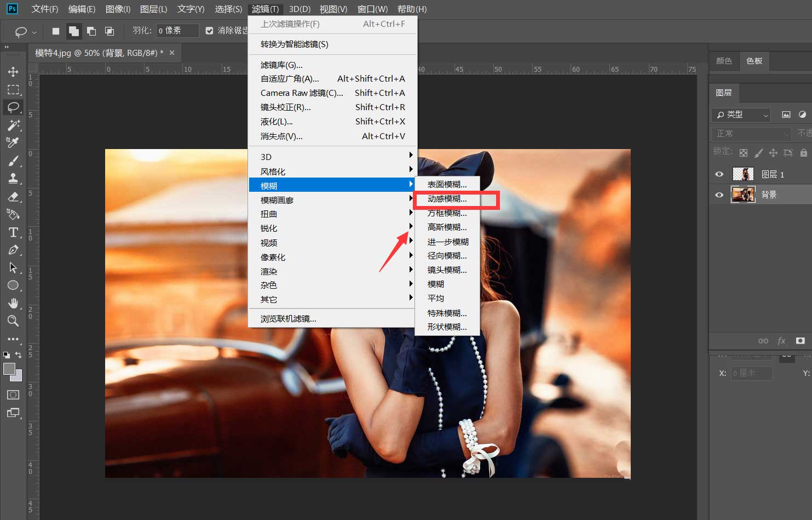Select the Zoom tool
The image size is (812, 520).
pyautogui.click(x=13, y=321)
